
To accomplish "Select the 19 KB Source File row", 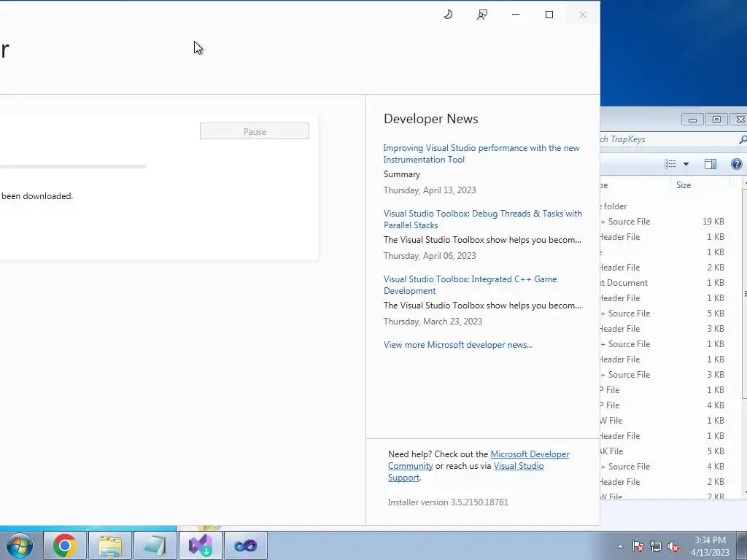I will [x=670, y=222].
